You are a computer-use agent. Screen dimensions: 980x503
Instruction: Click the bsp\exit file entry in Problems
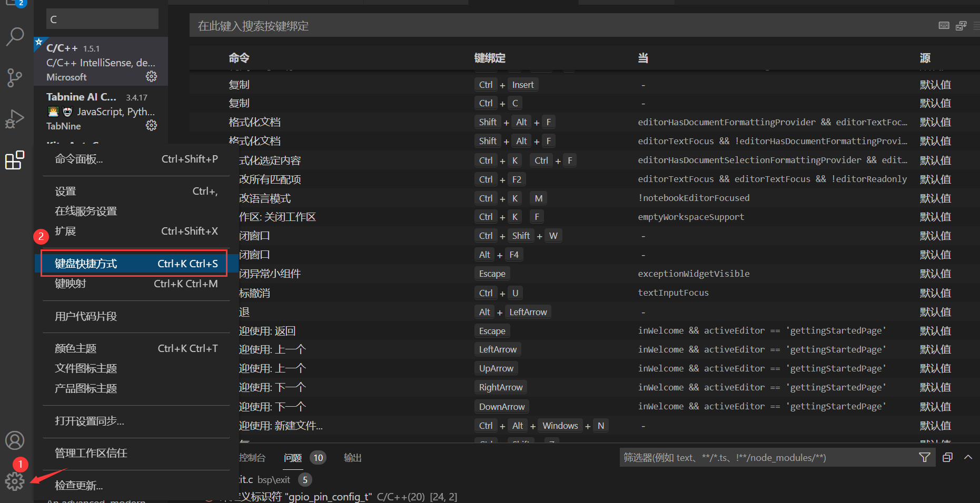[x=274, y=480]
